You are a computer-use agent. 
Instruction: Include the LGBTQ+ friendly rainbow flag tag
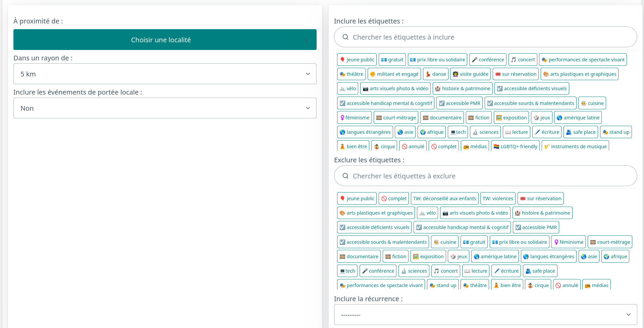pyautogui.click(x=515, y=147)
